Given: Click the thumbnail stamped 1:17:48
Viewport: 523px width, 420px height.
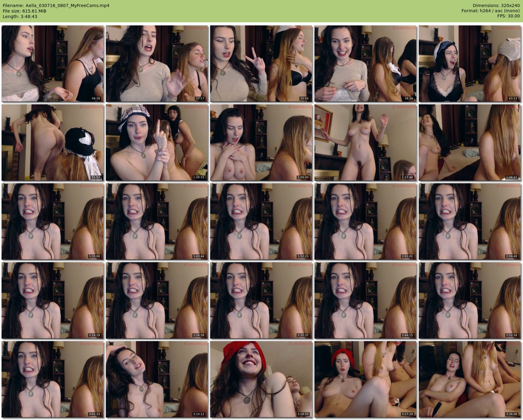Looking at the screenshot, I should tap(365, 143).
